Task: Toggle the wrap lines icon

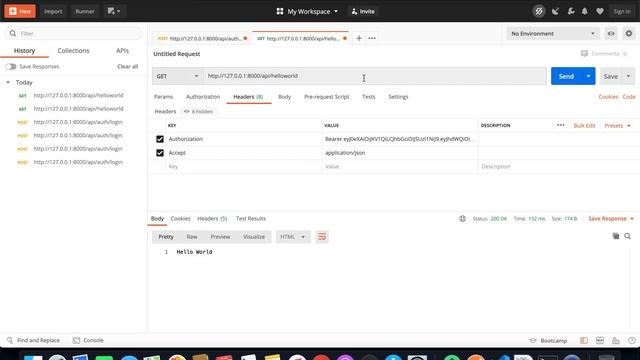Action: point(322,237)
